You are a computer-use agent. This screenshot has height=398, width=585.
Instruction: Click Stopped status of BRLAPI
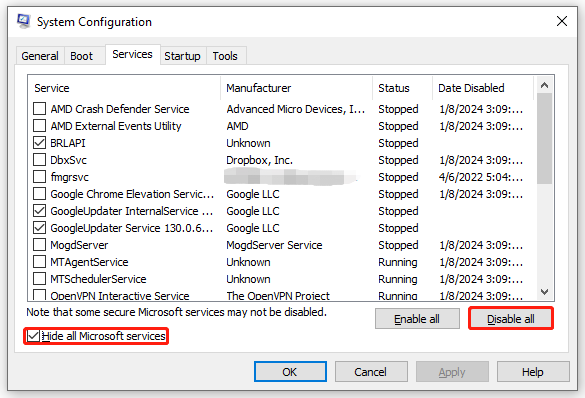[x=398, y=143]
